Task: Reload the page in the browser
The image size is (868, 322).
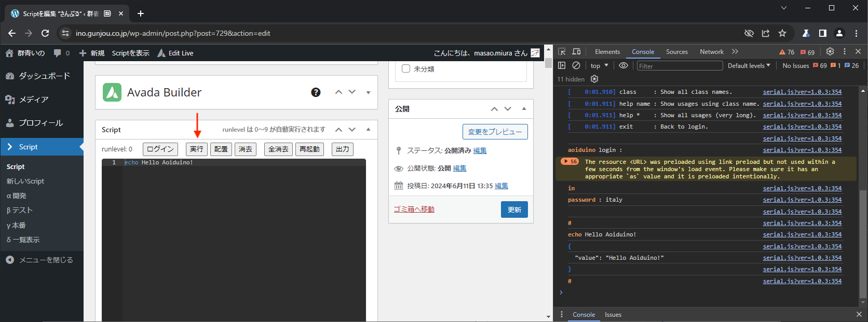Action: click(45, 33)
